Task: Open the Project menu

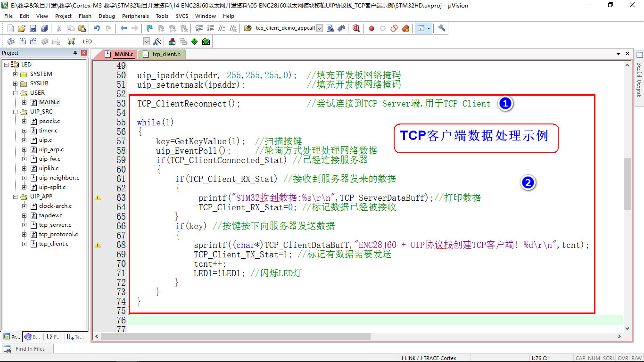Action: (x=63, y=16)
